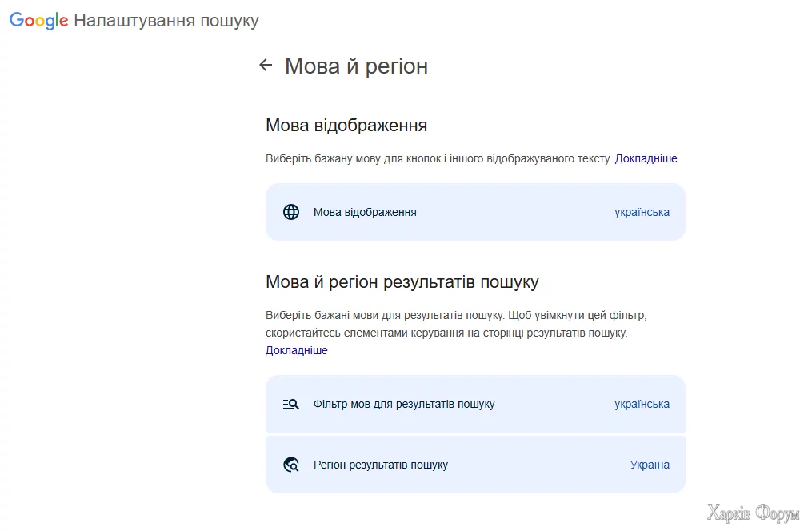Viewport: 812px width, 531px height.
Task: Click the display language description text
Action: pos(438,158)
